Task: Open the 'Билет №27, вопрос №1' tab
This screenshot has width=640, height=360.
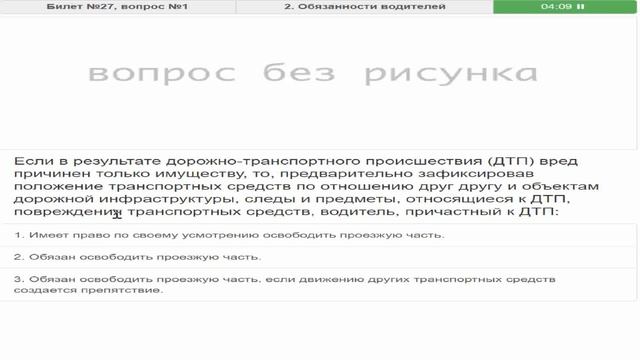Action: click(118, 7)
